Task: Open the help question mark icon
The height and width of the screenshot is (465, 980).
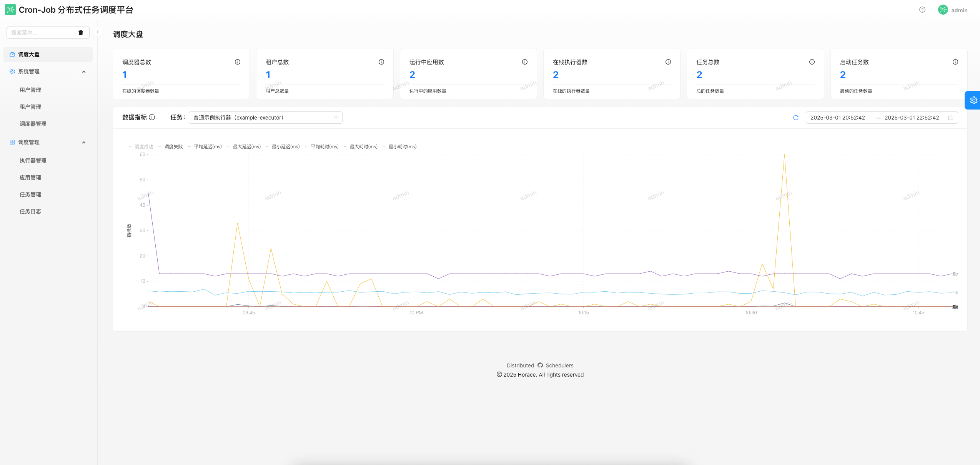Action: point(922,10)
